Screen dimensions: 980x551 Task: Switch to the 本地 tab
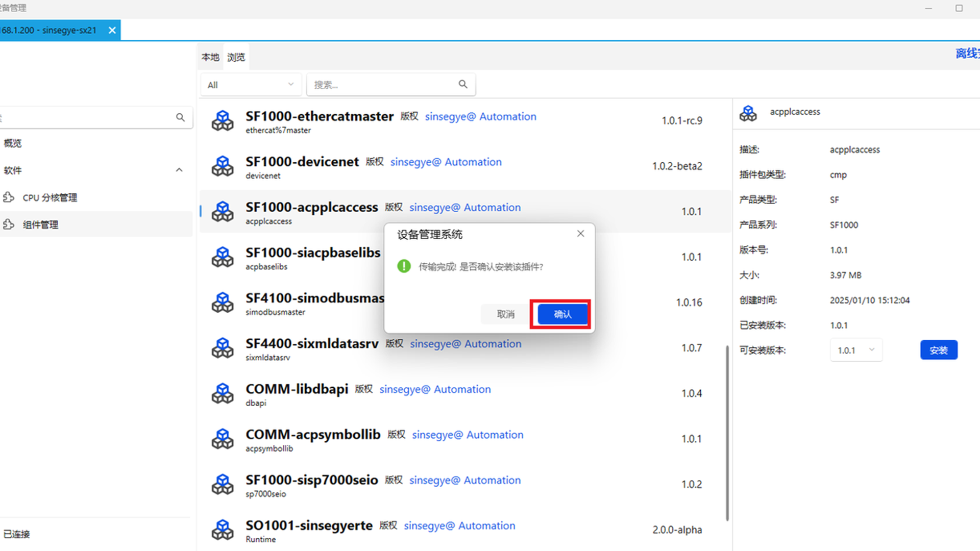(210, 57)
